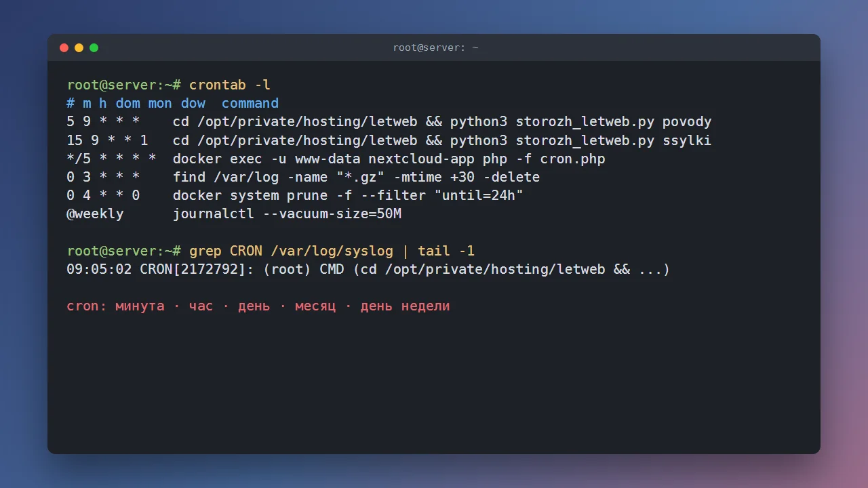The image size is (868, 488).
Task: Click the red "cron: минута · час" hint line
Action: [258, 306]
